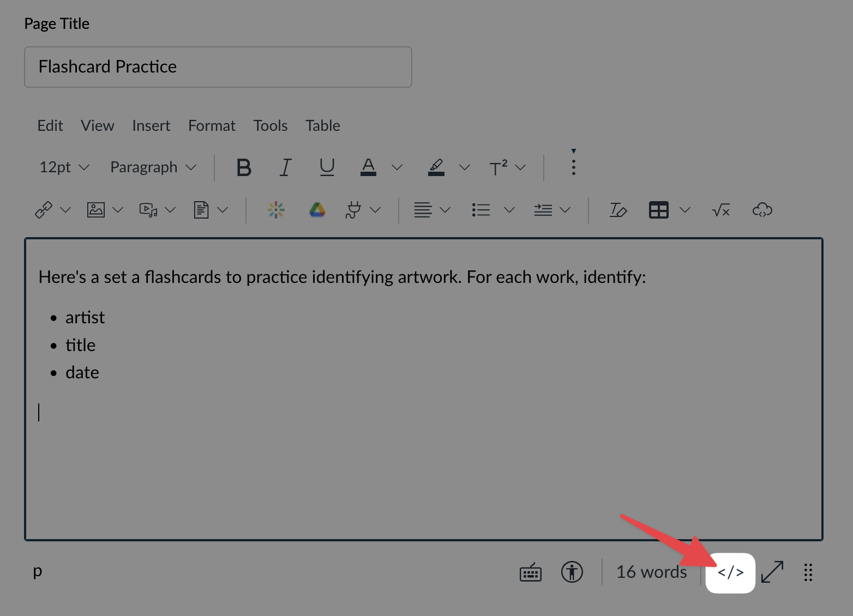
Task: Toggle underline formatting
Action: [x=327, y=167]
